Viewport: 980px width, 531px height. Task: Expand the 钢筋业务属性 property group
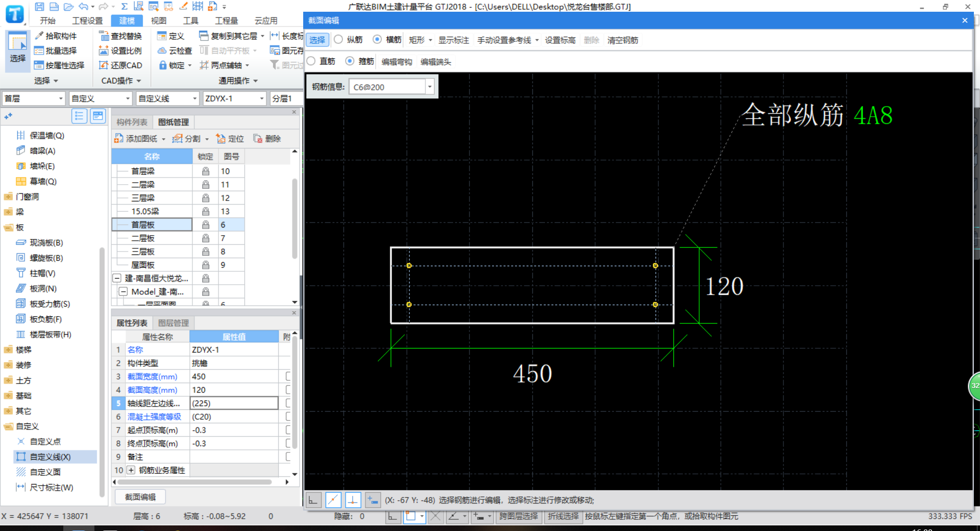131,470
